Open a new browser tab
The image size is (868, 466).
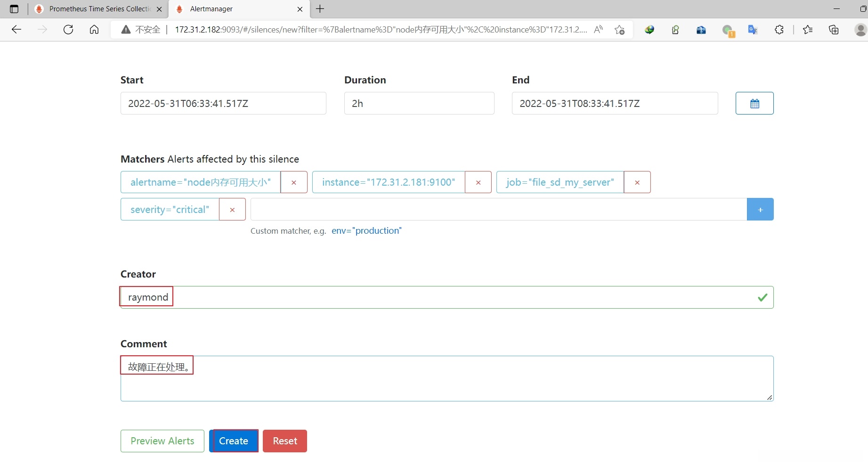pyautogui.click(x=320, y=9)
